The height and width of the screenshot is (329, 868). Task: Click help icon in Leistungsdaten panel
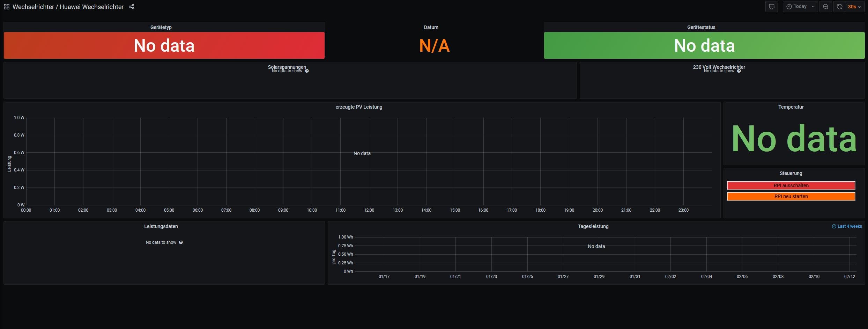coord(181,242)
